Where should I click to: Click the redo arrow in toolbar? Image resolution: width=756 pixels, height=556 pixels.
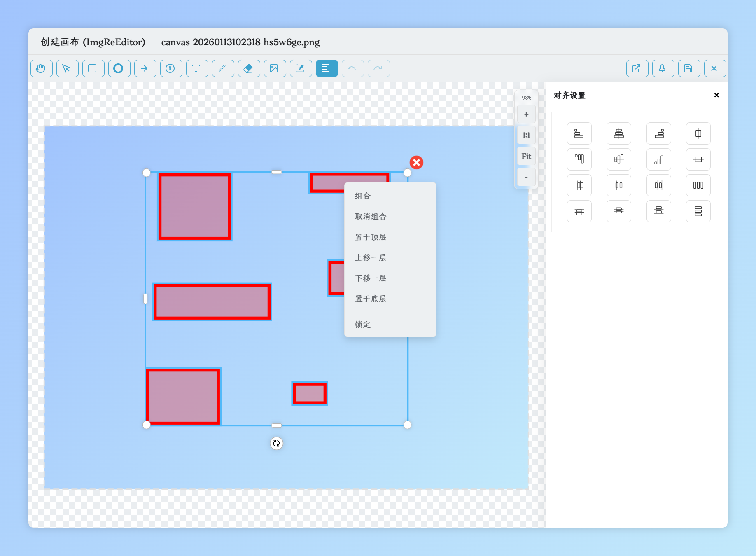tap(379, 68)
